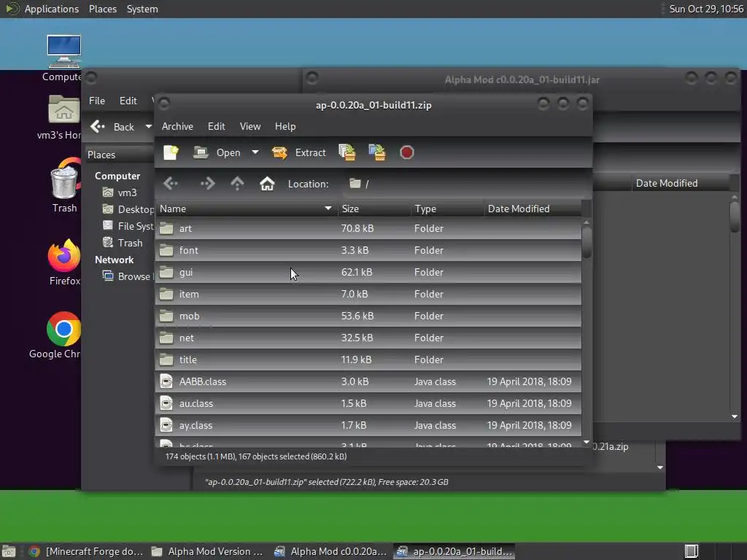Click the Open archive button
Image resolution: width=747 pixels, height=560 pixels.
(217, 152)
